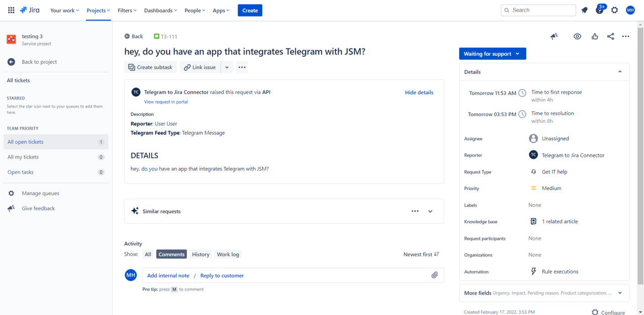Click the Search input field
Screen dimensions: 644x315
538,10
